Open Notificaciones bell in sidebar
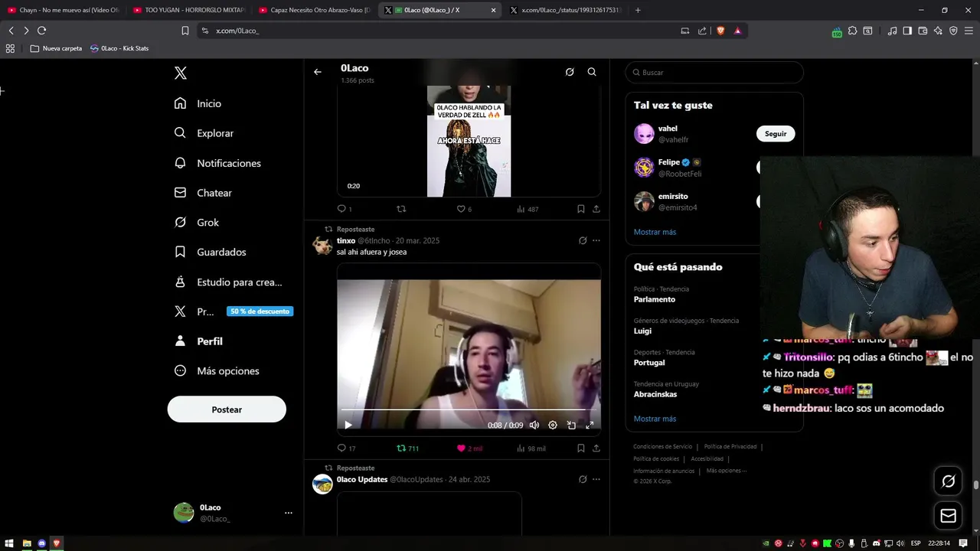 tap(217, 163)
